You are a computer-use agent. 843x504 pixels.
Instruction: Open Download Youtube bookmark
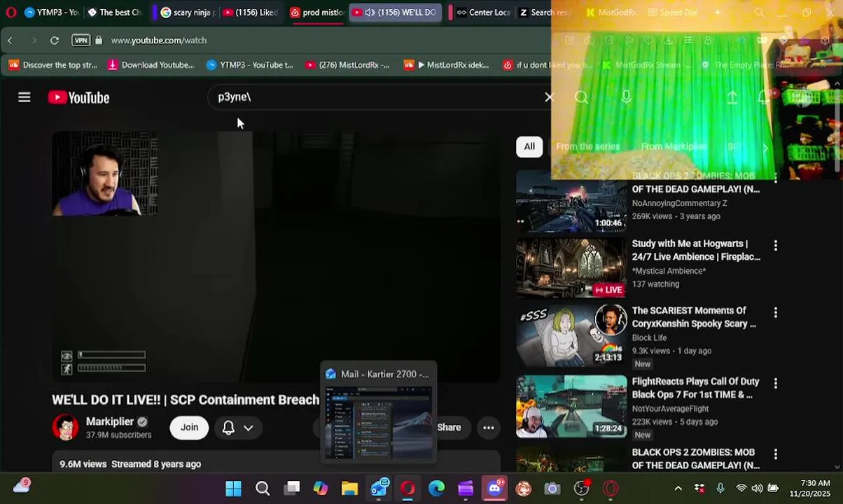[x=151, y=65]
